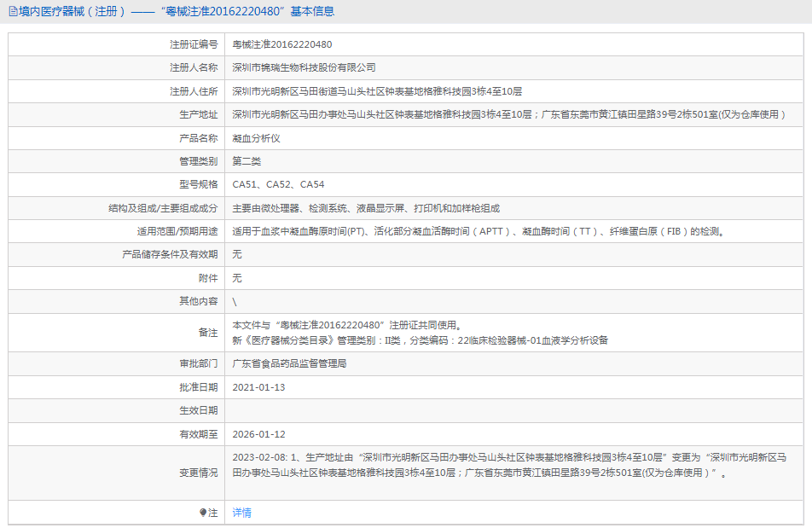Click remark line 新《医疗器械分类目录》管理类别
Image resolution: width=812 pixels, height=528 pixels.
point(420,340)
